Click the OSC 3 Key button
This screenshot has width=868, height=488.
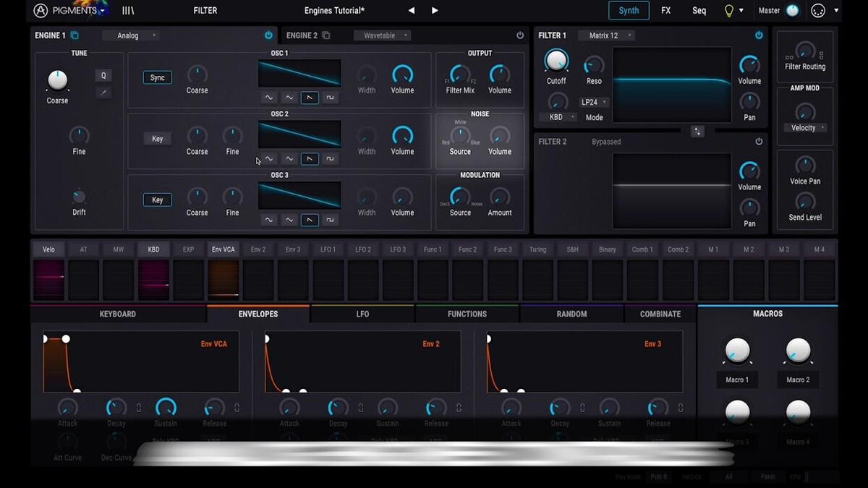(x=157, y=200)
